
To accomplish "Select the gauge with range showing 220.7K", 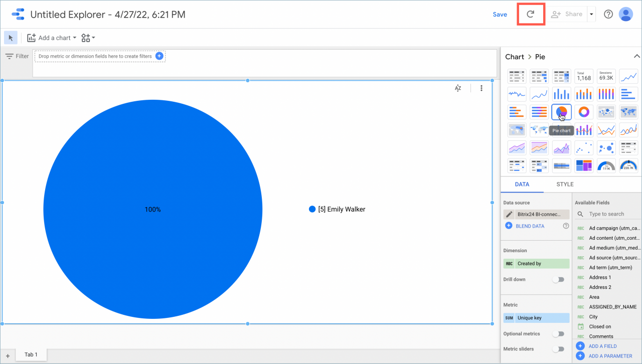I will [x=628, y=165].
